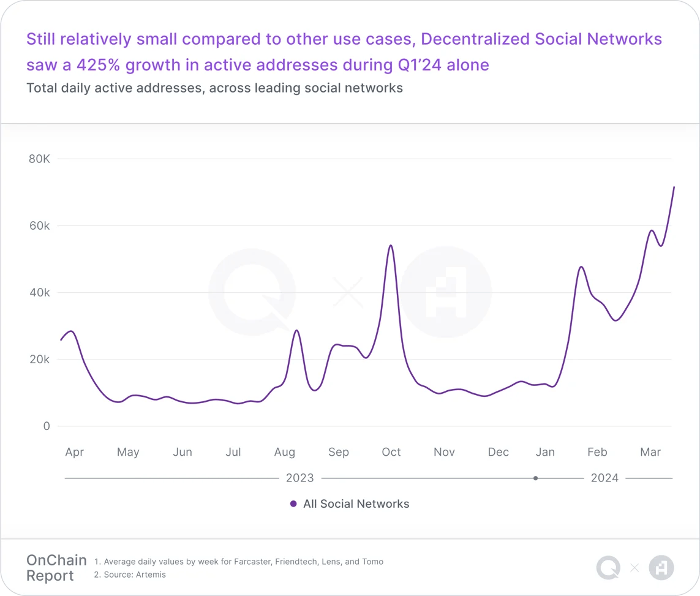Click the 2024 year label
The height and width of the screenshot is (596, 700).
pos(604,478)
